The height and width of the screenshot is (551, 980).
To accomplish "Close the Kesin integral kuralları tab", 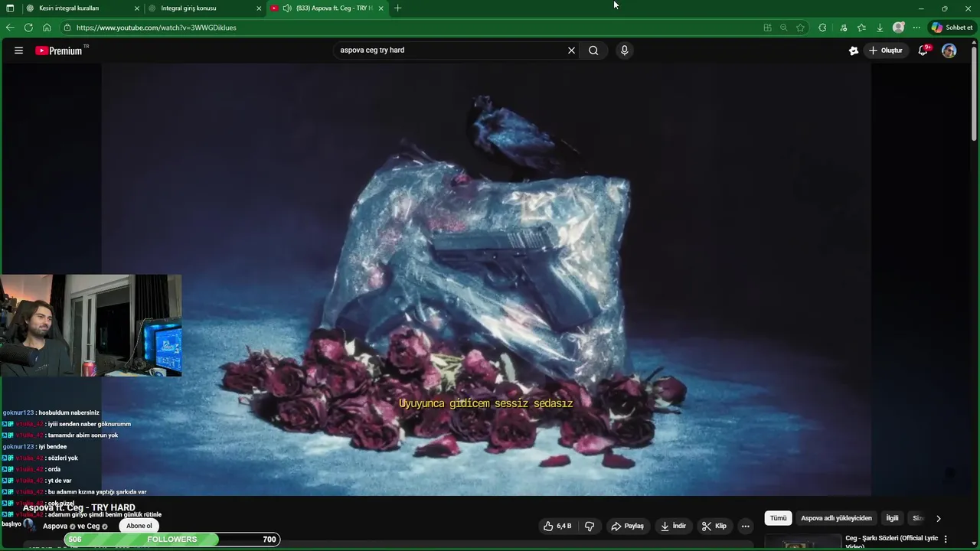I will point(137,8).
